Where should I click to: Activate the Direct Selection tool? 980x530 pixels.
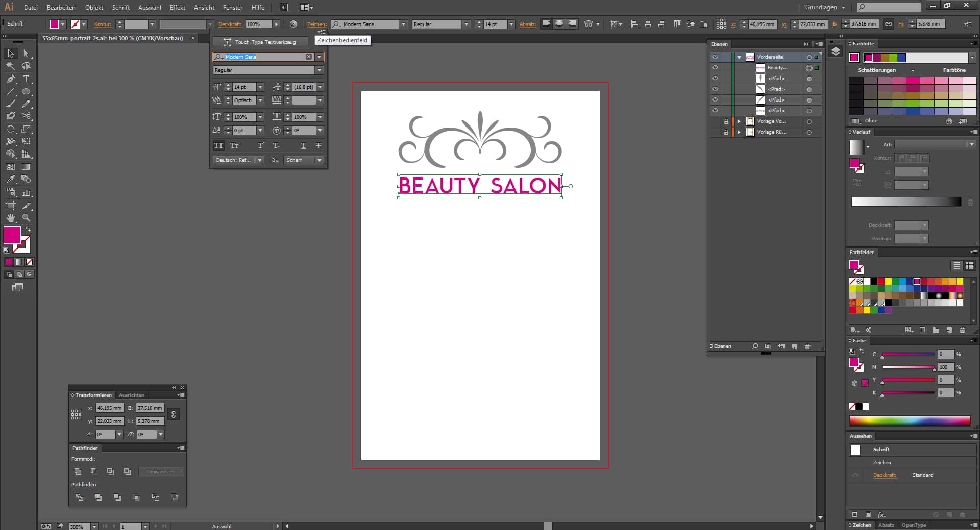point(26,54)
